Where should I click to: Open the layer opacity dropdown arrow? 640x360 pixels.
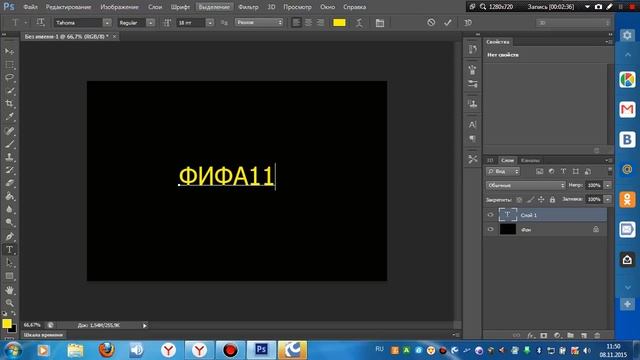point(608,185)
